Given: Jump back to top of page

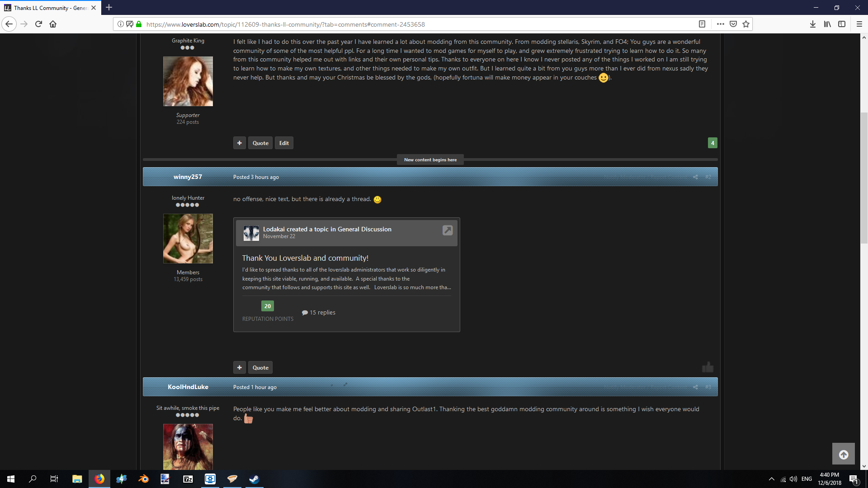Looking at the screenshot, I should click(x=844, y=455).
